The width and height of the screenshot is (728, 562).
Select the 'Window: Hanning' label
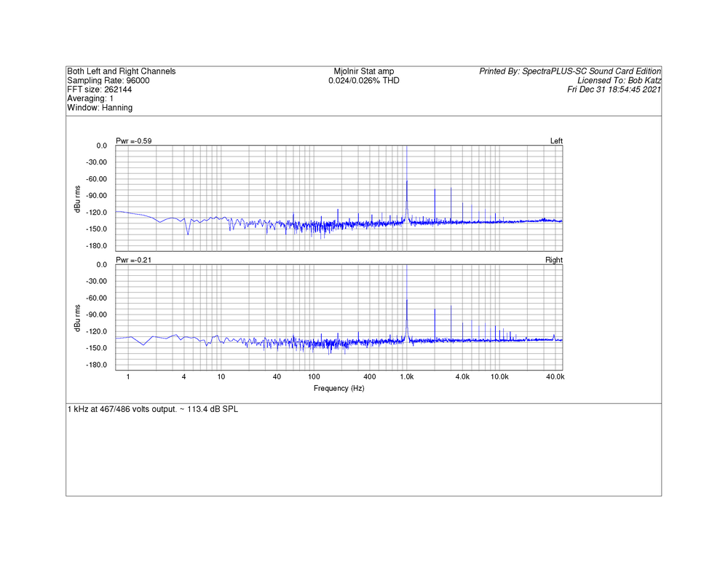click(x=100, y=107)
